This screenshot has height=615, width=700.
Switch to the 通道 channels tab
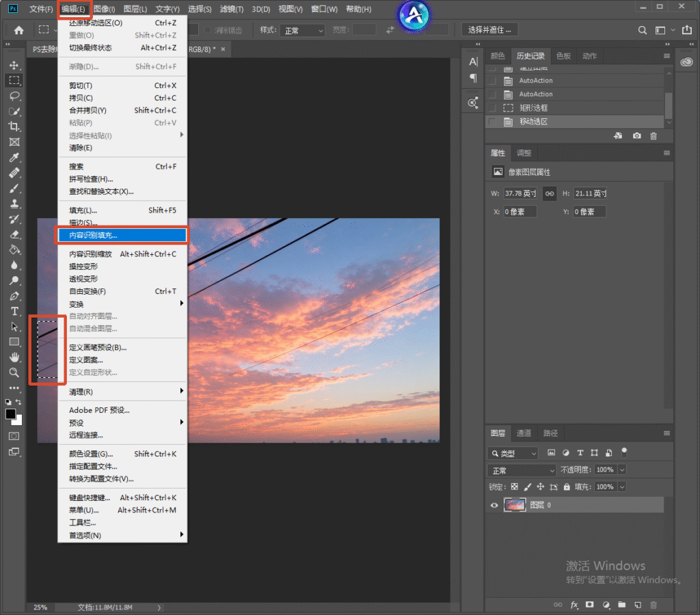[x=524, y=433]
